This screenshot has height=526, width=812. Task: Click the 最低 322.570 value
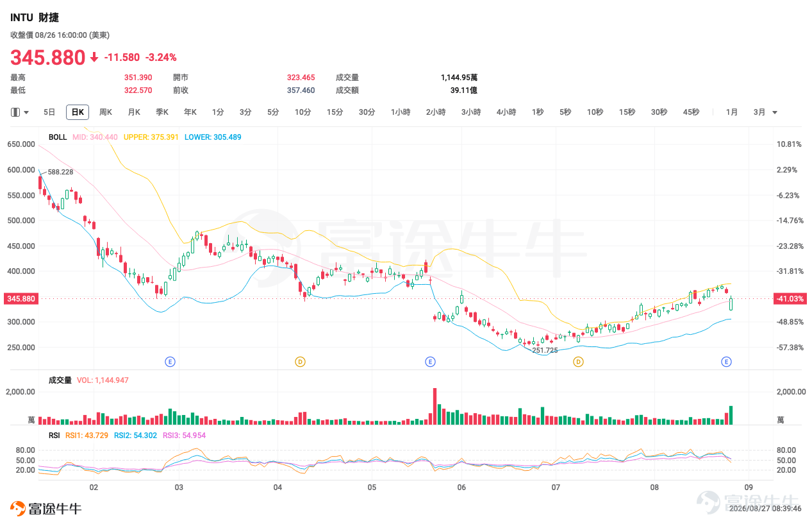tap(138, 90)
